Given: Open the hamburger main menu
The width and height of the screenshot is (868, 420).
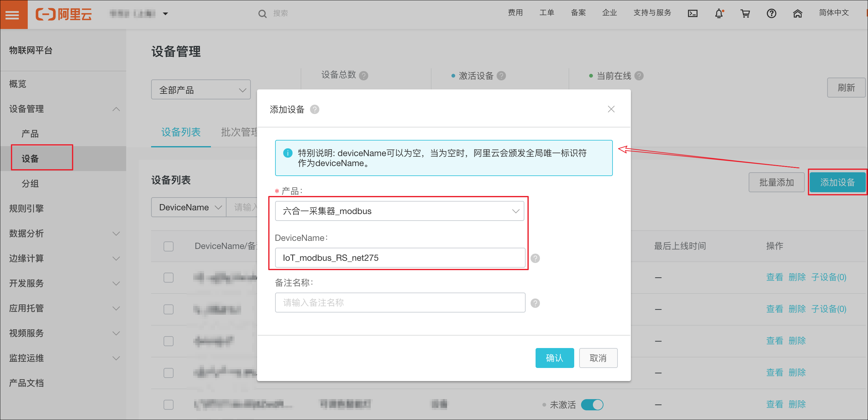Looking at the screenshot, I should point(13,15).
